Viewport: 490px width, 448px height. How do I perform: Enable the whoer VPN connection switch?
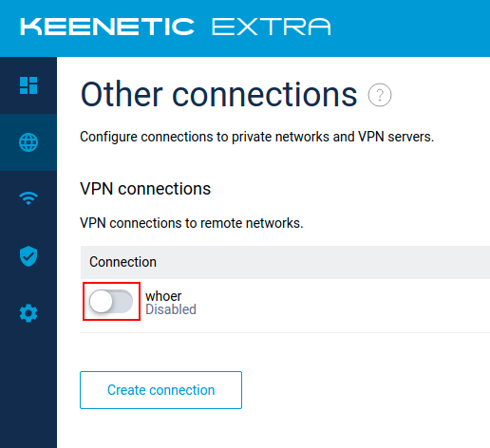(111, 301)
